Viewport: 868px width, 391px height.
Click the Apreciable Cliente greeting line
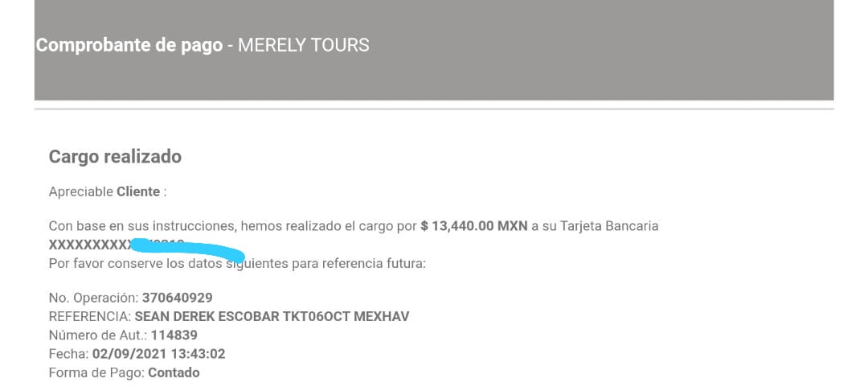coord(108,192)
